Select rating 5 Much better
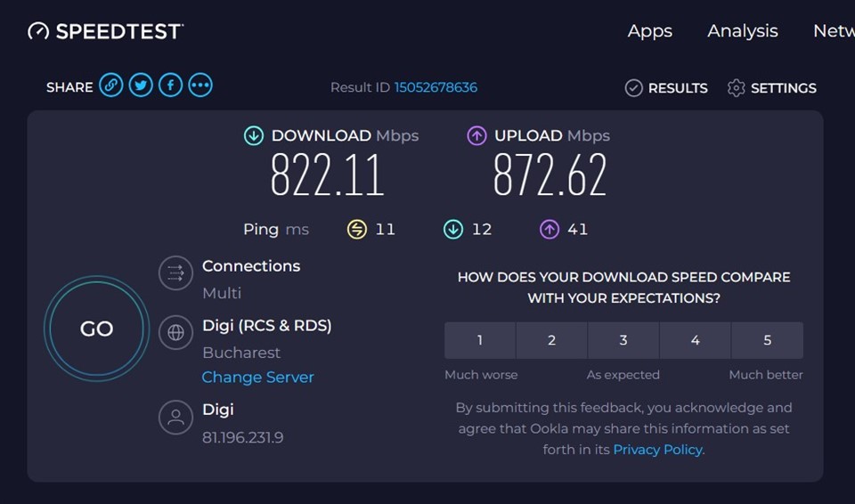 (x=767, y=340)
